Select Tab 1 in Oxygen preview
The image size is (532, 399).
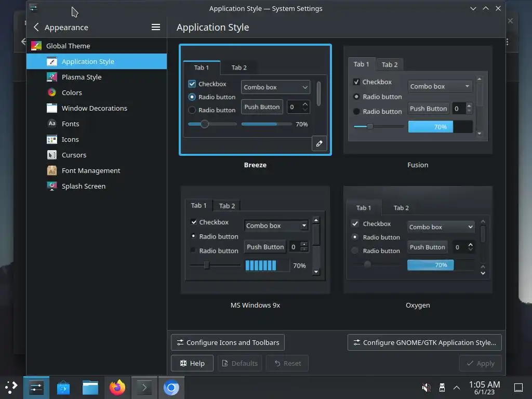(363, 208)
